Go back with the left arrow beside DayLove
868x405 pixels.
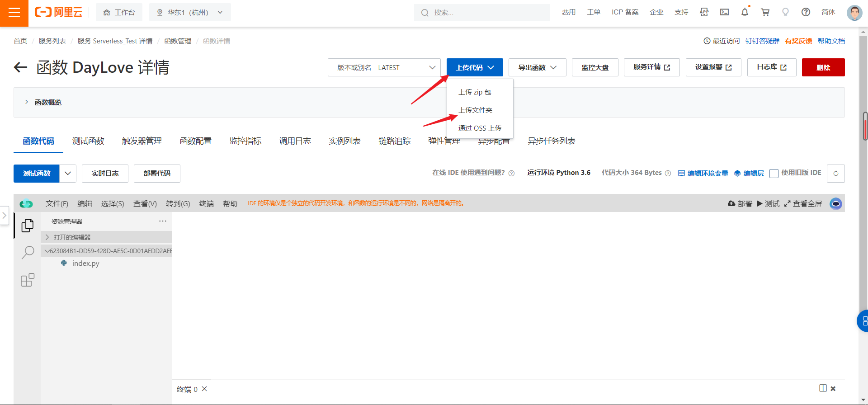click(x=20, y=67)
